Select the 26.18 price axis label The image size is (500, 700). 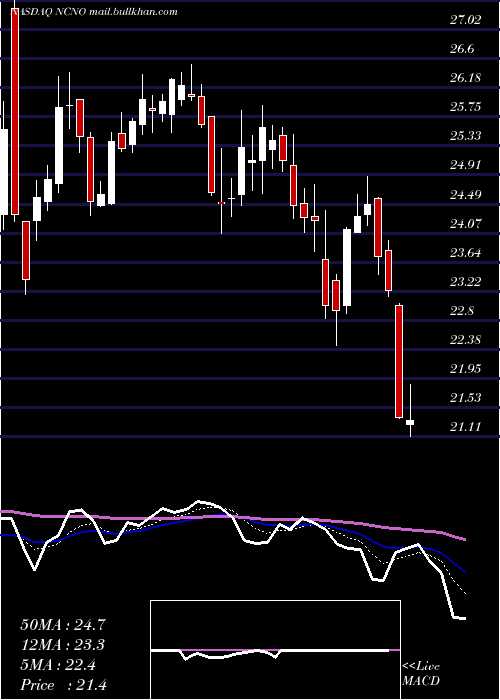(x=466, y=78)
